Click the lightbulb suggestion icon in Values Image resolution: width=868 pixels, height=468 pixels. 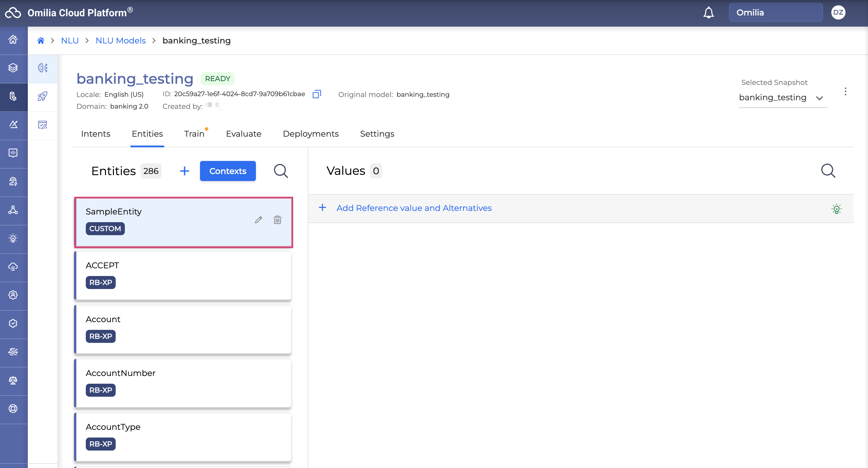pyautogui.click(x=836, y=209)
